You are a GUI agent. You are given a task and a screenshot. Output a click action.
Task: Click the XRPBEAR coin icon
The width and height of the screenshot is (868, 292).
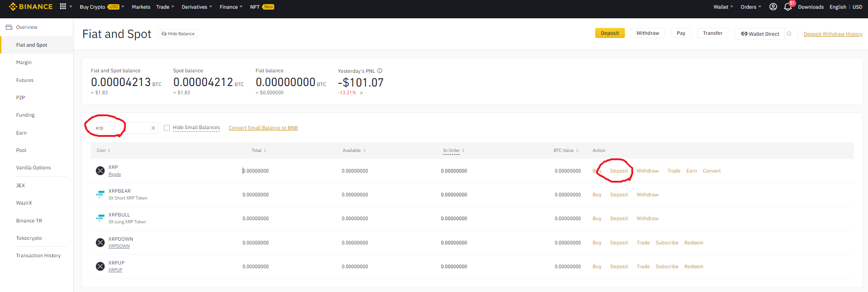pos(100,195)
